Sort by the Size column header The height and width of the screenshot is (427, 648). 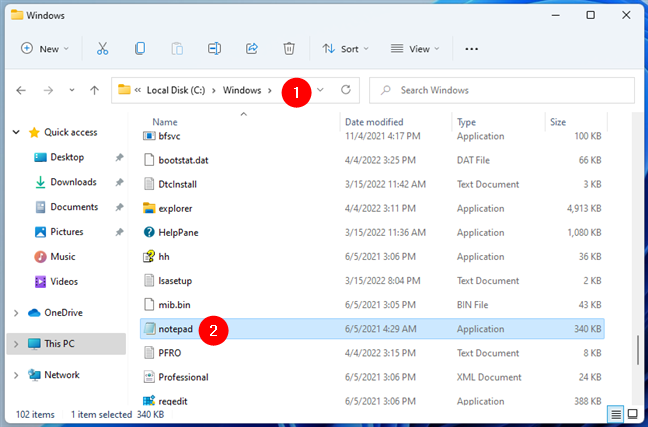point(558,122)
